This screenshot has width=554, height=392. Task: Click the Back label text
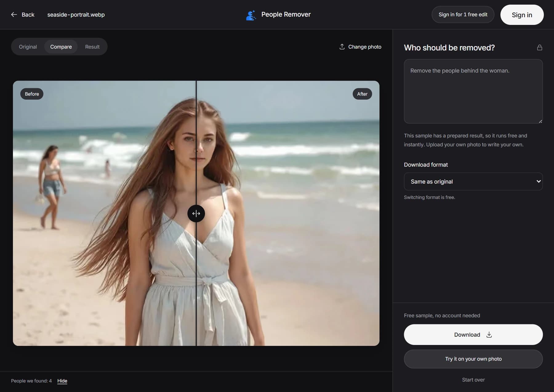28,14
